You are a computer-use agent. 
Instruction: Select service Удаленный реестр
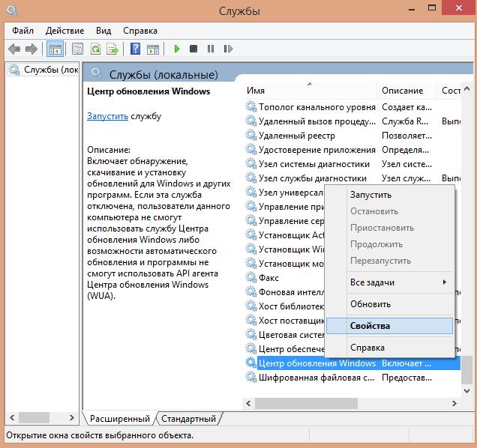coord(297,136)
